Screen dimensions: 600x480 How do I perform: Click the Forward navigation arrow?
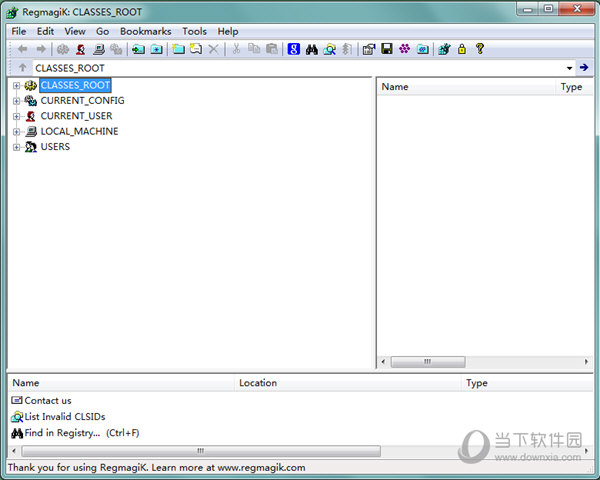coord(41,49)
